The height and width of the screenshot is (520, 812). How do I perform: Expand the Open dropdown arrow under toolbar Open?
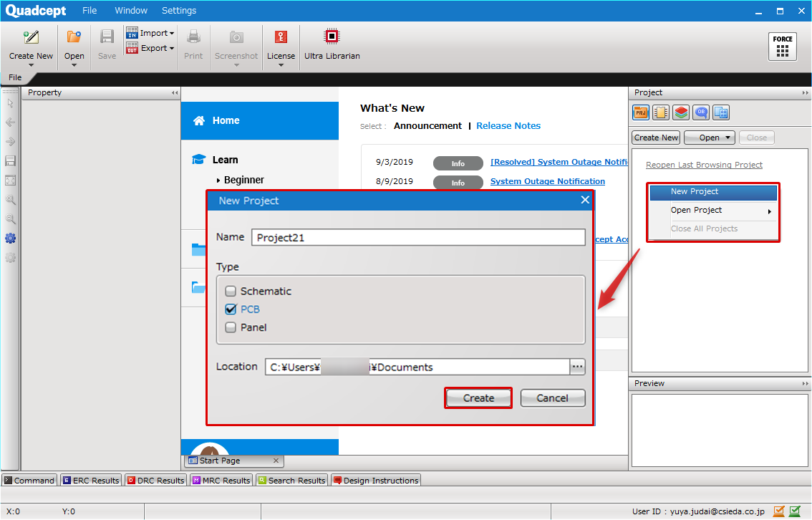[x=74, y=65]
